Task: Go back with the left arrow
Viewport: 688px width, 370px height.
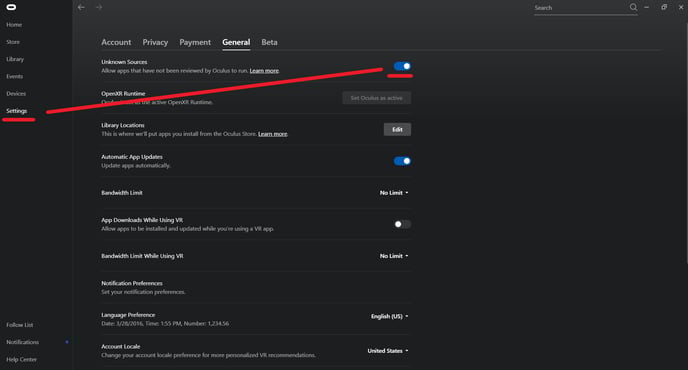Action: pos(81,7)
